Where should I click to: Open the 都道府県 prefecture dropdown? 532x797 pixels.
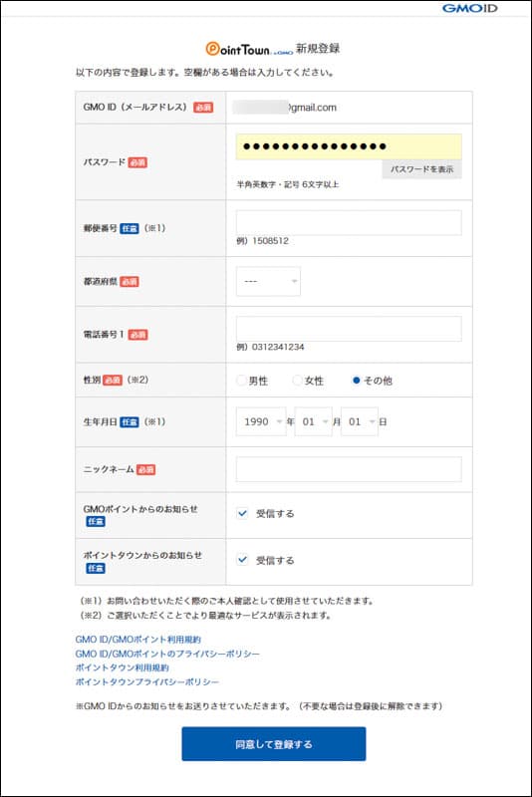[x=268, y=281]
